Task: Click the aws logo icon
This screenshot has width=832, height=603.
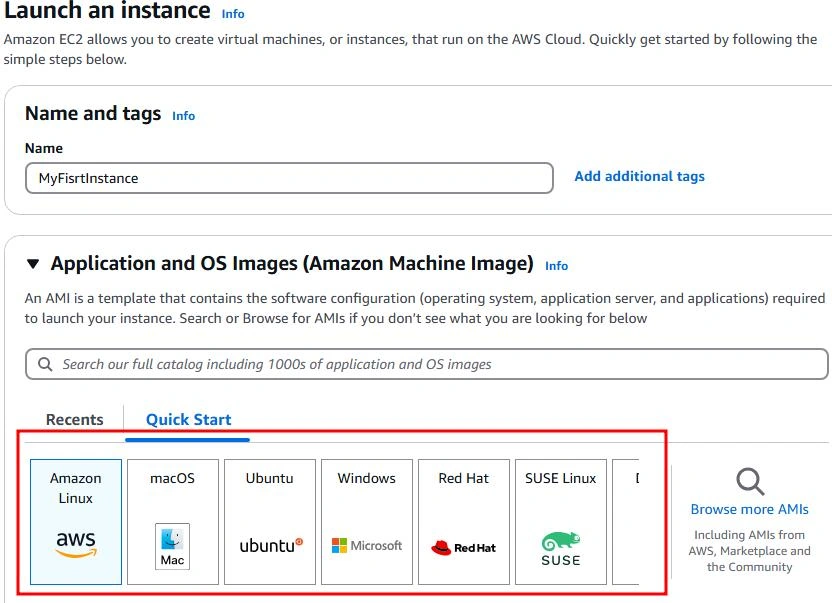Action: point(76,544)
